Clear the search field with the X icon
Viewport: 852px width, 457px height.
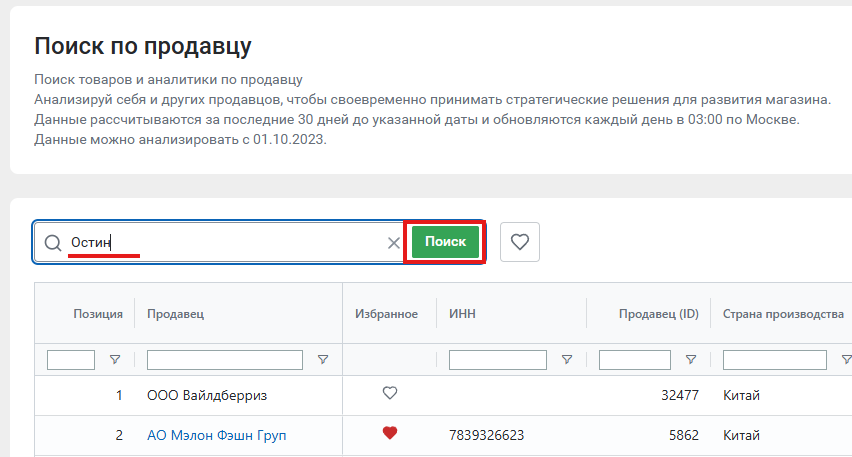pyautogui.click(x=393, y=243)
